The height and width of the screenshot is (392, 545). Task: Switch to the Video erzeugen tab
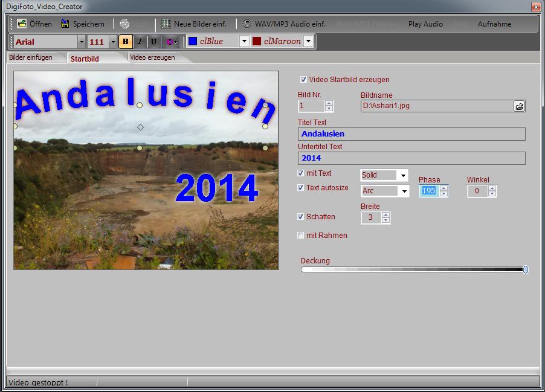pos(153,58)
